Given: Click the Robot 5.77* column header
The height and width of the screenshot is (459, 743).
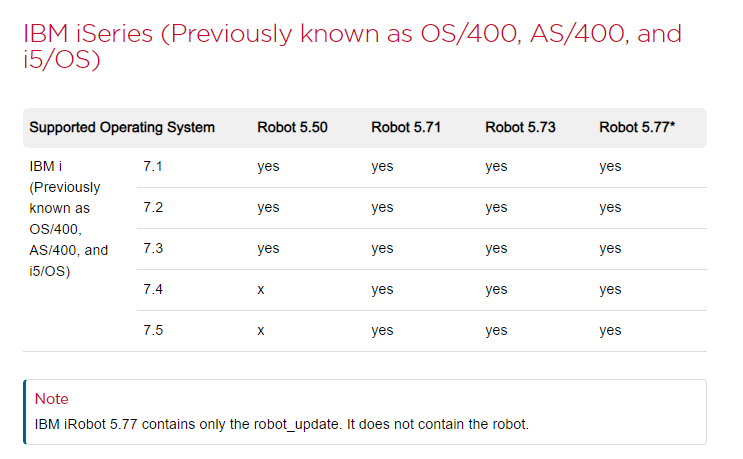Looking at the screenshot, I should pyautogui.click(x=637, y=127).
